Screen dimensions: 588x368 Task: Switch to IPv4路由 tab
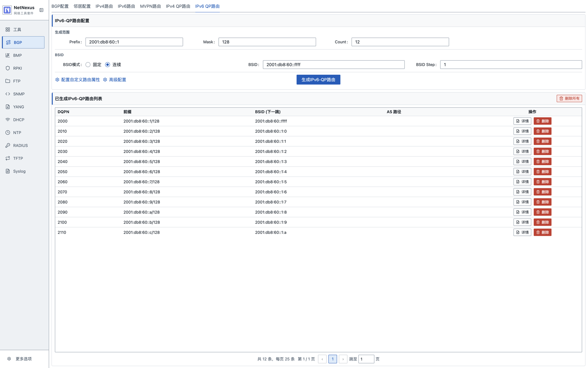[104, 6]
